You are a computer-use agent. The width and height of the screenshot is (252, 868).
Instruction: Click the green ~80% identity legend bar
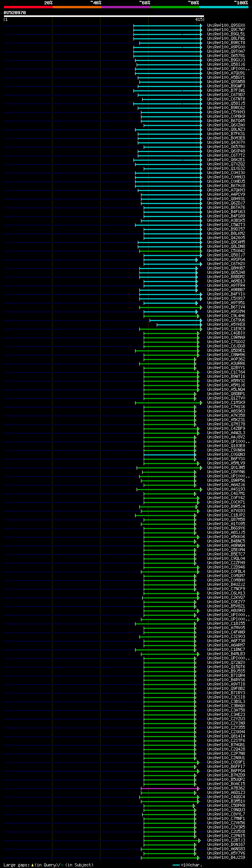point(175,7)
